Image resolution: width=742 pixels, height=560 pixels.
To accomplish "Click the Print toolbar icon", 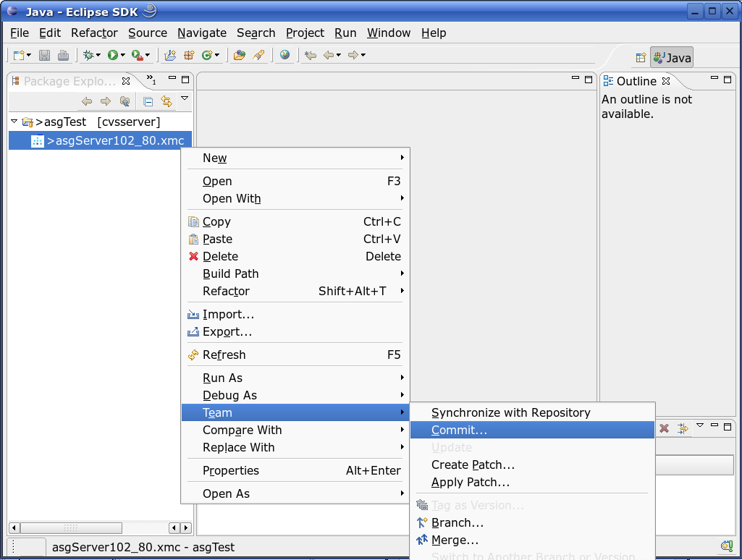I will (x=63, y=55).
